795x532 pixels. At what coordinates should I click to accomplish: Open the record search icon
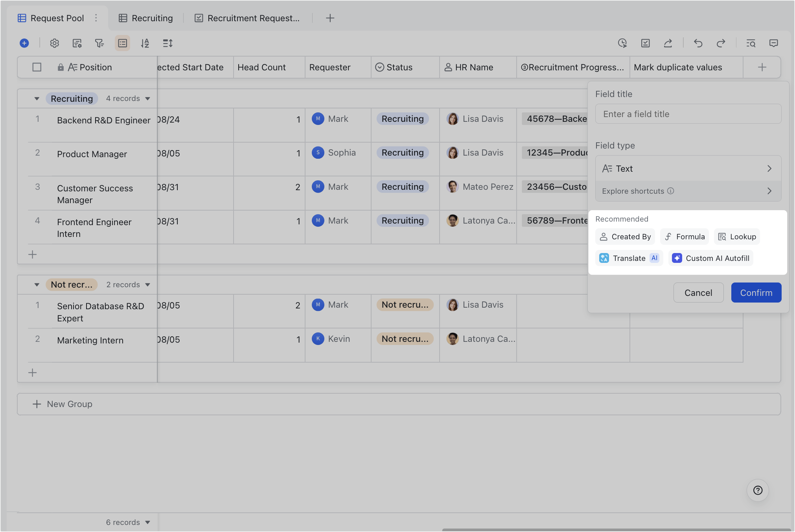[750, 43]
